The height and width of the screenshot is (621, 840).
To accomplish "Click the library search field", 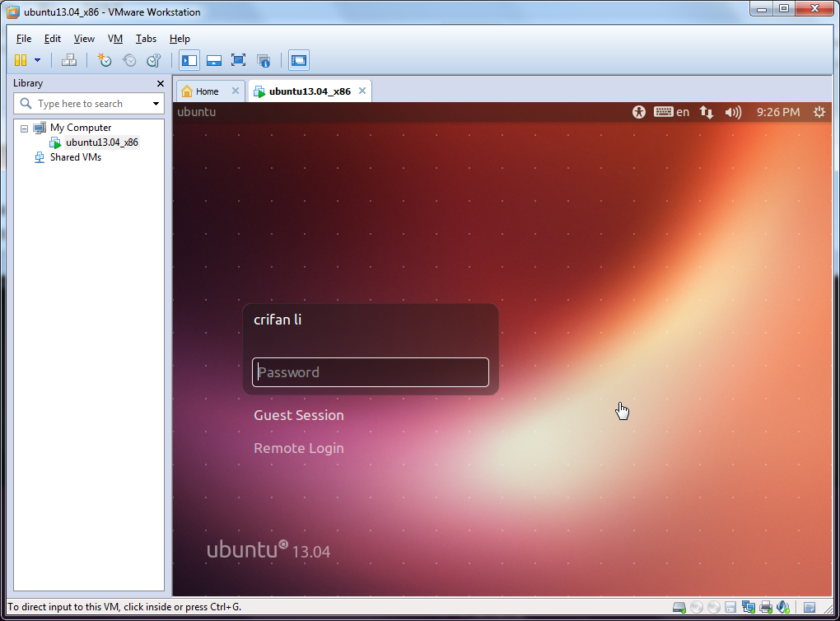I will (88, 104).
